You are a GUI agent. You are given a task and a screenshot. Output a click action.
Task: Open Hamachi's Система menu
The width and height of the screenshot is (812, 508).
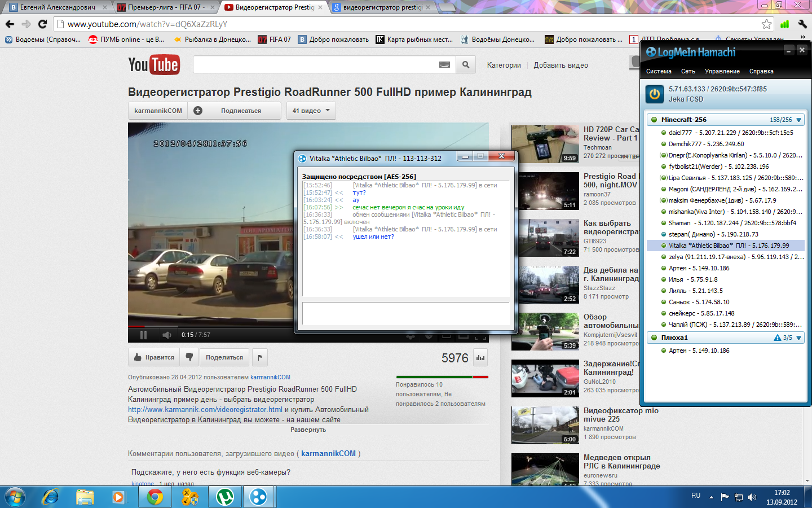(x=659, y=71)
